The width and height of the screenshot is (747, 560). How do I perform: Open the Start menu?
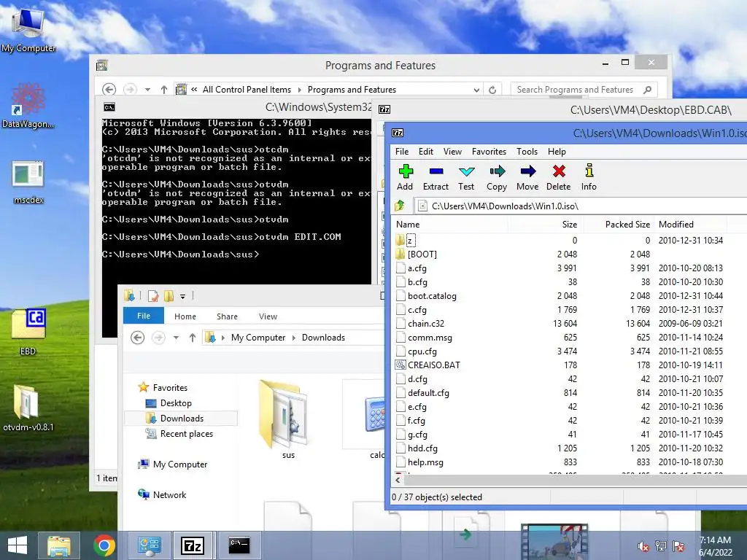[x=18, y=545]
